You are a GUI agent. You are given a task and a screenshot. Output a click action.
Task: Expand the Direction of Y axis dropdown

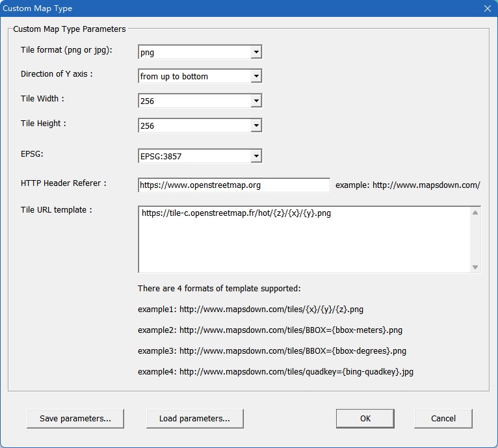[256, 76]
